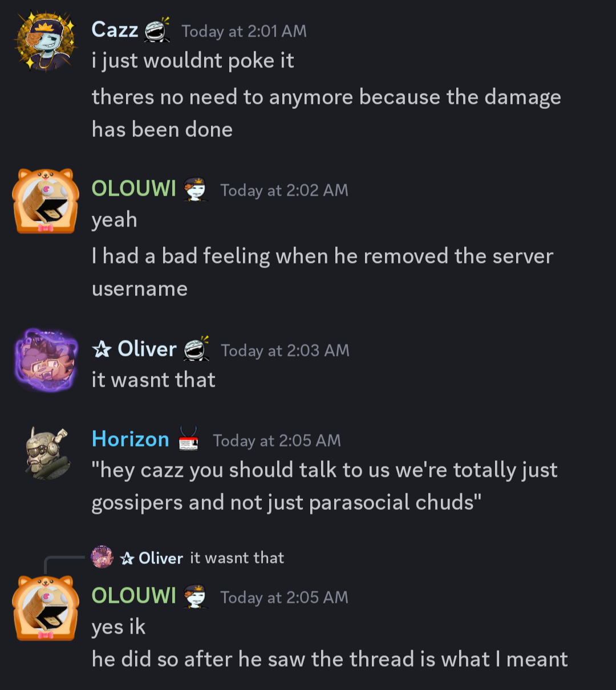The width and height of the screenshot is (616, 690).
Task: Open Oliver's purple glowing avatar
Action: 46,360
